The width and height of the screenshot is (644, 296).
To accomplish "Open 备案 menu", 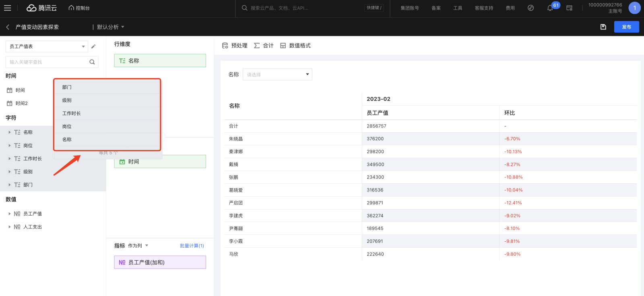I will click(x=436, y=8).
